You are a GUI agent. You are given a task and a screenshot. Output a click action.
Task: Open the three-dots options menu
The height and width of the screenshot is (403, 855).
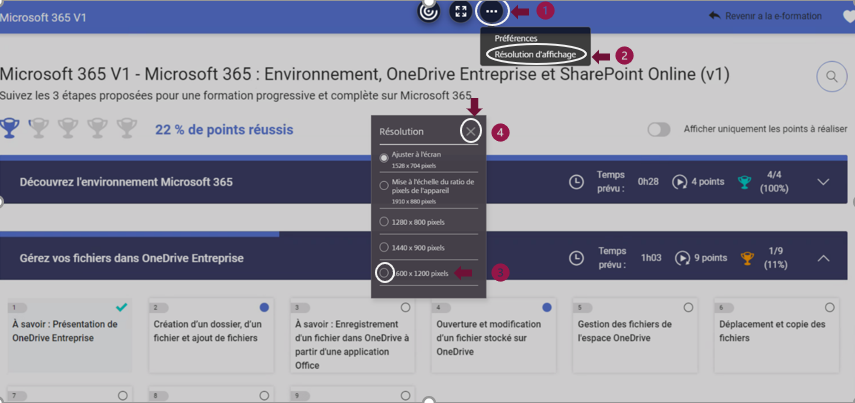[492, 11]
